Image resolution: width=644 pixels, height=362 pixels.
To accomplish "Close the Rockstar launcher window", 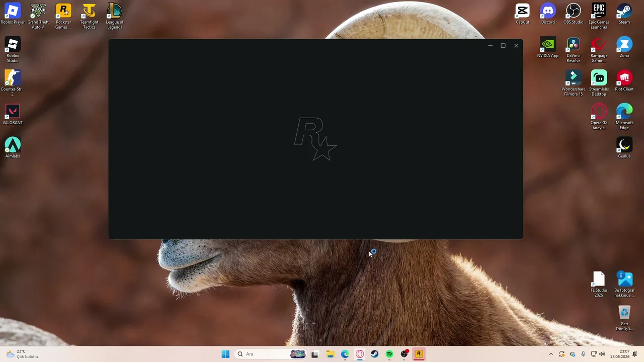I will (516, 46).
